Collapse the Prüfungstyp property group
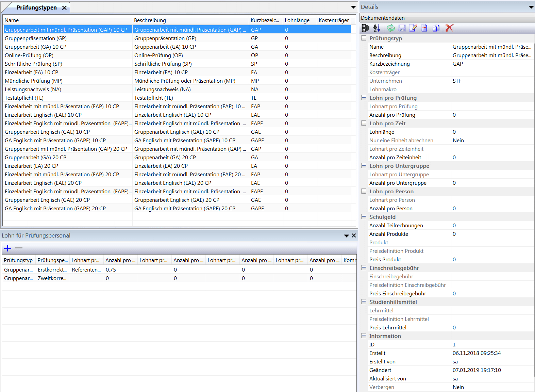This screenshot has width=535, height=392. click(x=364, y=38)
